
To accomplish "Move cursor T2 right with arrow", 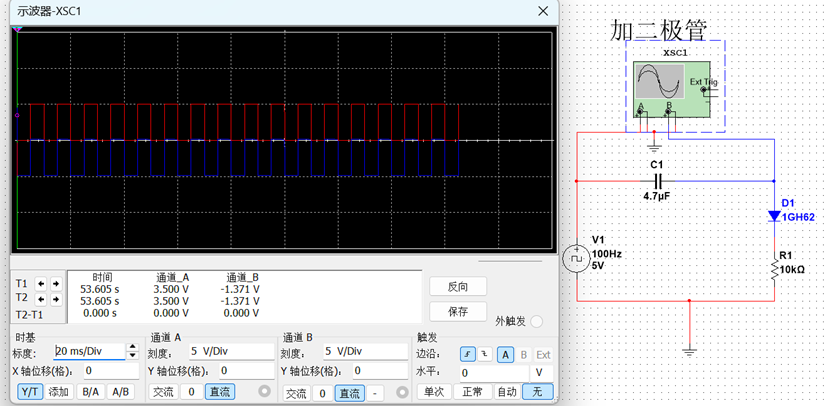I will click(56, 300).
